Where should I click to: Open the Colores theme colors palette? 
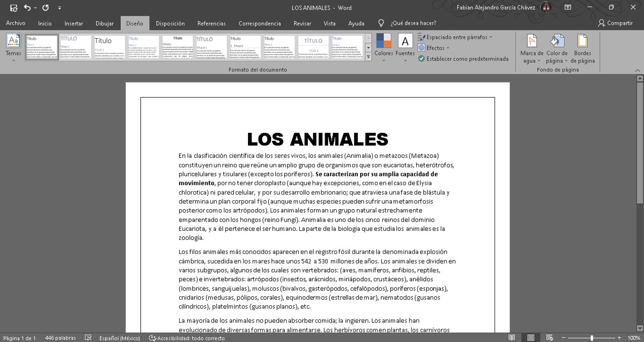click(383, 47)
